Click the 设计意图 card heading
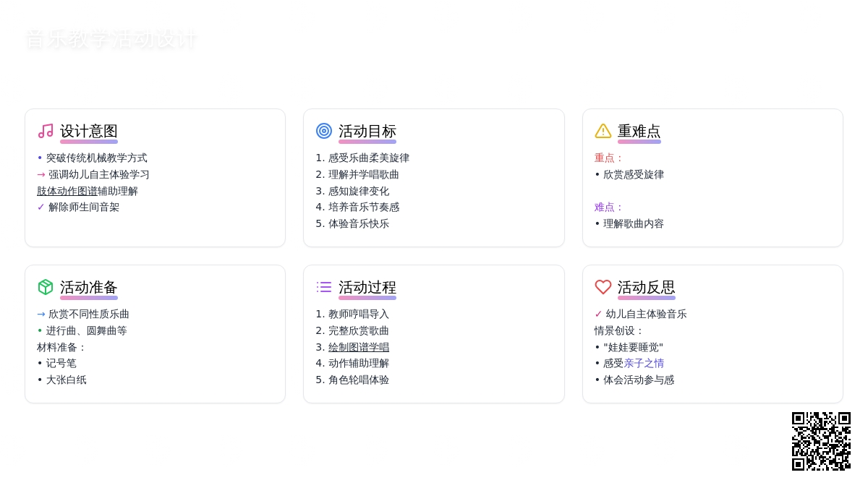 pyautogui.click(x=89, y=132)
